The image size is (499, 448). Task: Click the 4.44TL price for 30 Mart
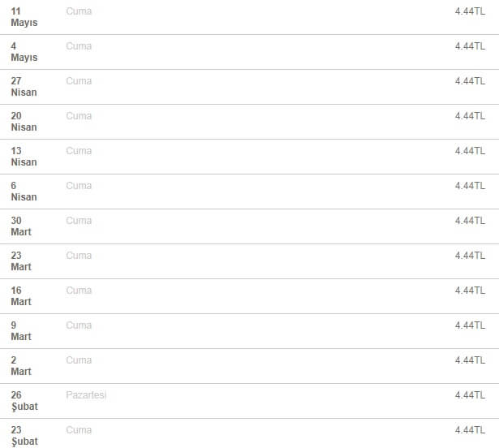(x=470, y=221)
